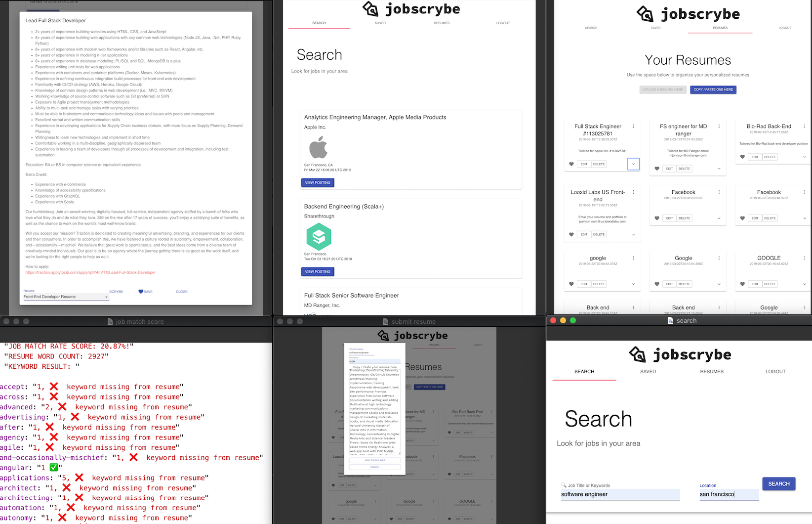
Task: Switch to SAVED tab in search window
Action: (648, 372)
